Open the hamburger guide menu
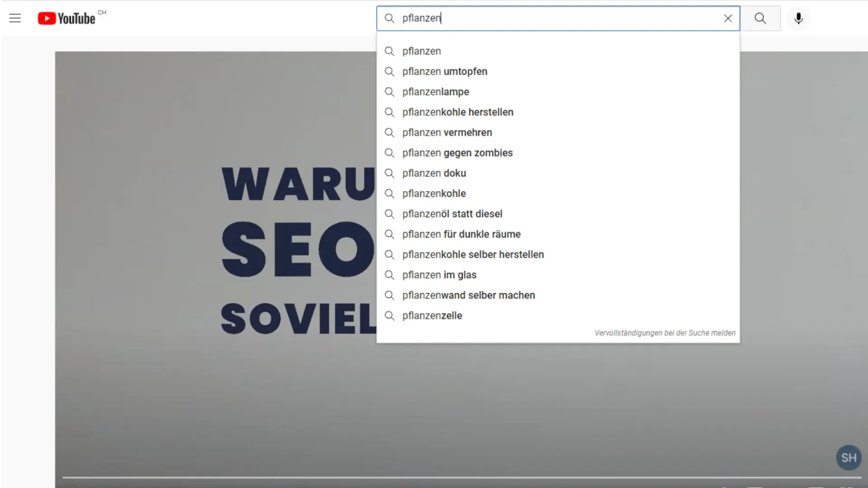 (15, 18)
